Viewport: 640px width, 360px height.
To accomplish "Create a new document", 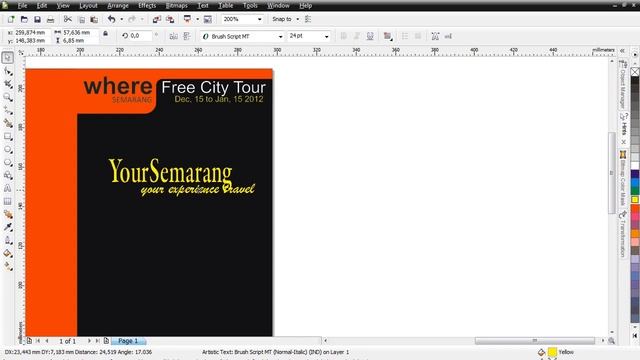I will (x=11, y=19).
